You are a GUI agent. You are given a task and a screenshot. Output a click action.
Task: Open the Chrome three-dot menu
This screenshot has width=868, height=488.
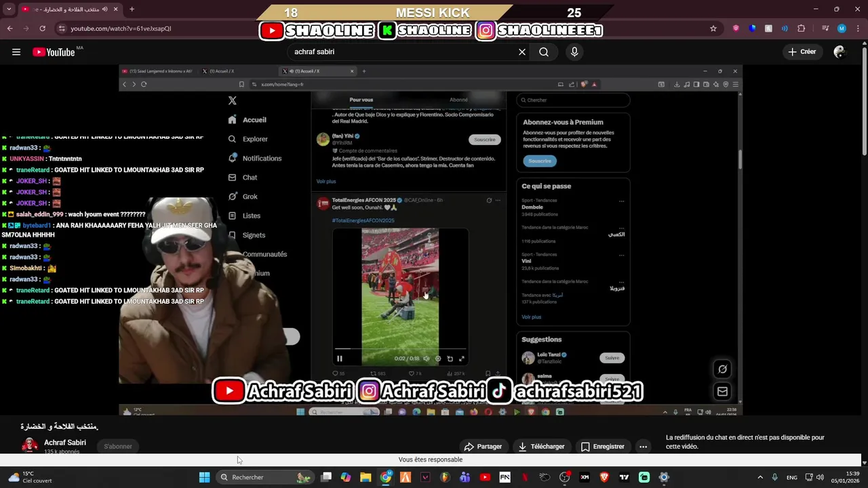[857, 28]
